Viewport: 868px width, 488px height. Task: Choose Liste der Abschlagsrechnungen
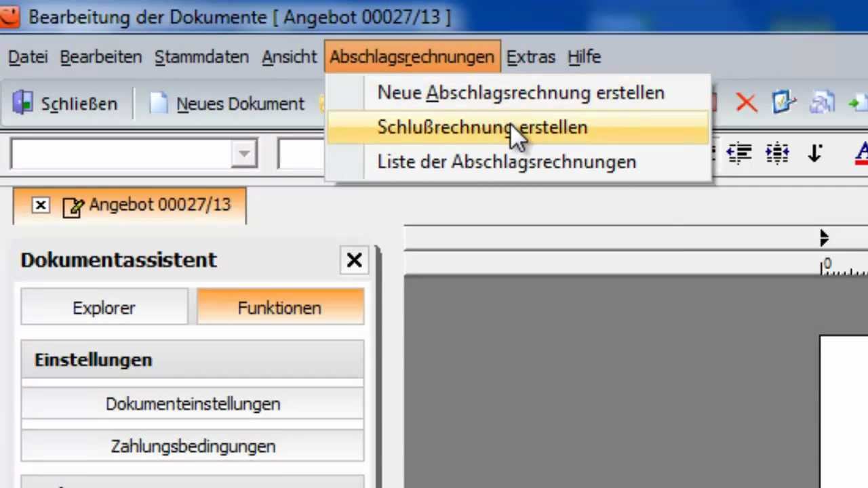[x=519, y=162]
